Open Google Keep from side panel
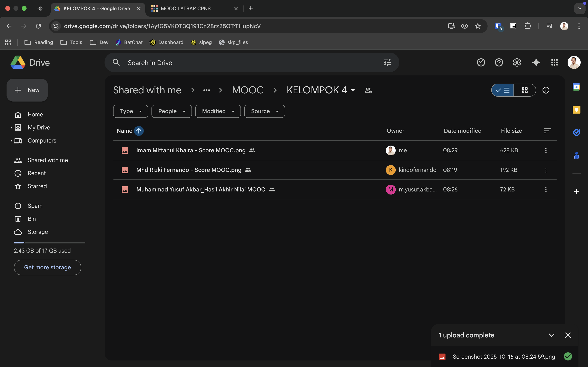The width and height of the screenshot is (588, 367). click(576, 110)
